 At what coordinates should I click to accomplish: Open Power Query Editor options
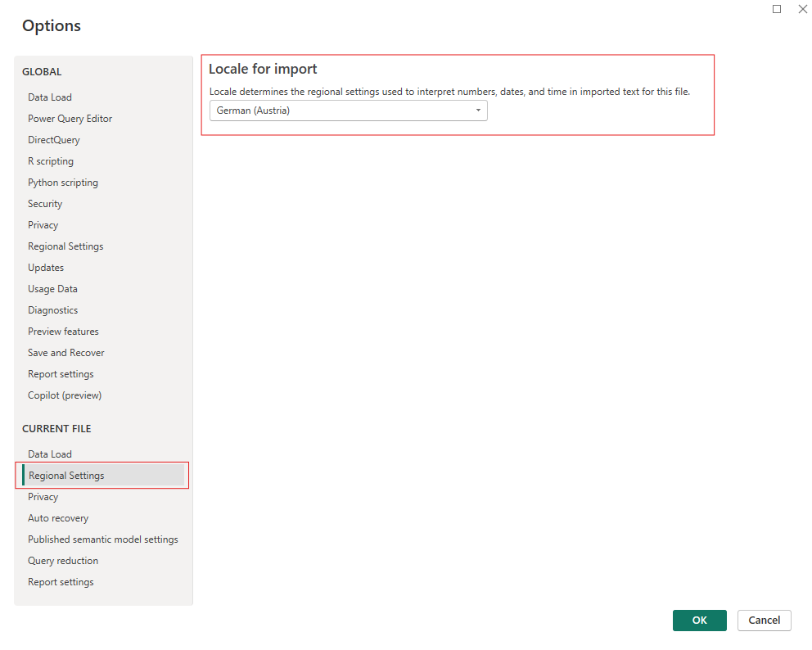(x=70, y=119)
